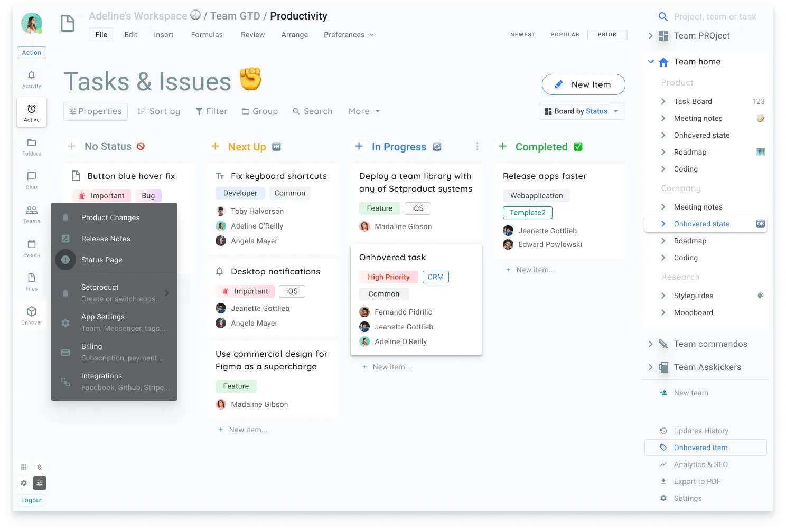Open the Board by Status dropdown
Screen dimensions: 786x532
[581, 111]
